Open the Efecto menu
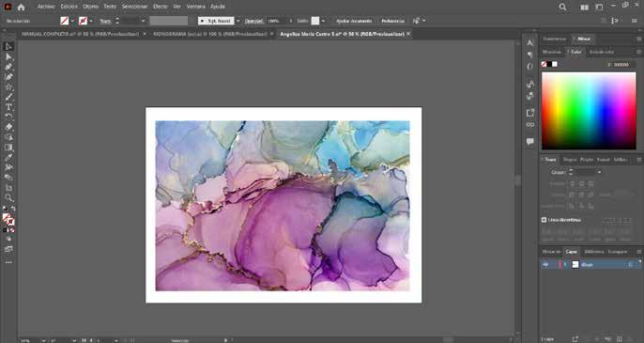644x343 pixels. pyautogui.click(x=161, y=7)
